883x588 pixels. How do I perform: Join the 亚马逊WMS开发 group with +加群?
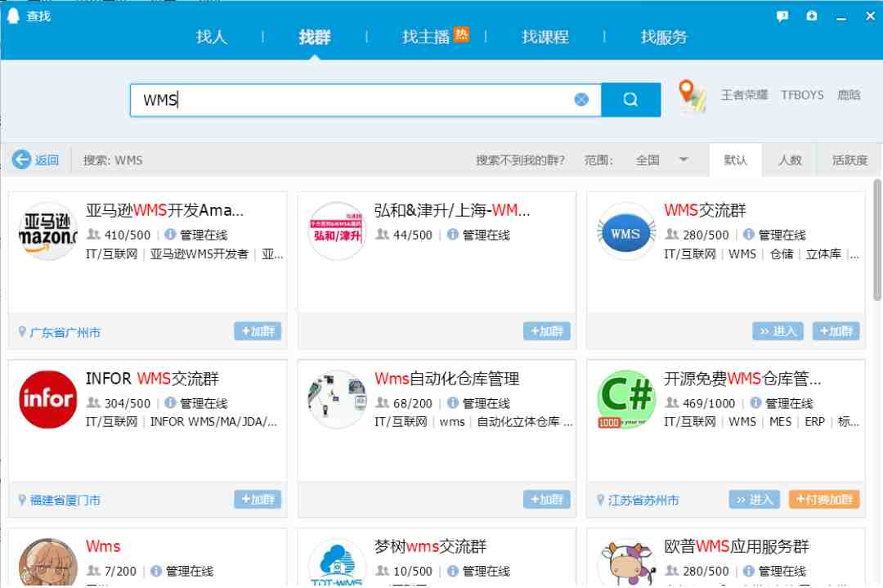(258, 331)
